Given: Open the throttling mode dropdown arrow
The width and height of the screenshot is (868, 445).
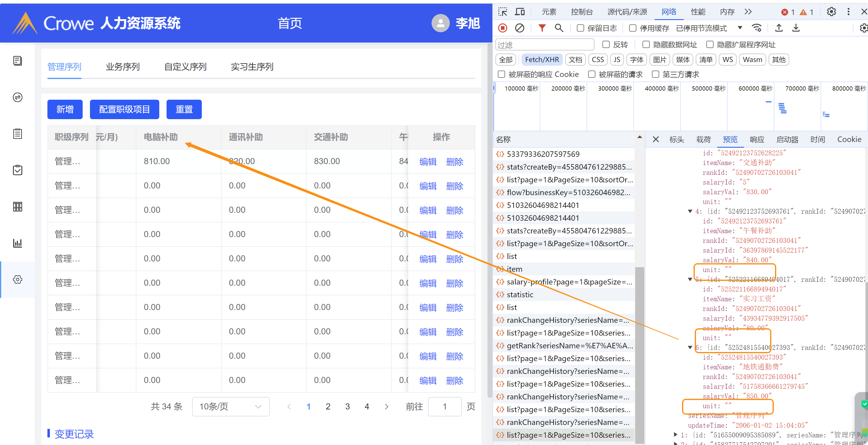Looking at the screenshot, I should [x=740, y=28].
